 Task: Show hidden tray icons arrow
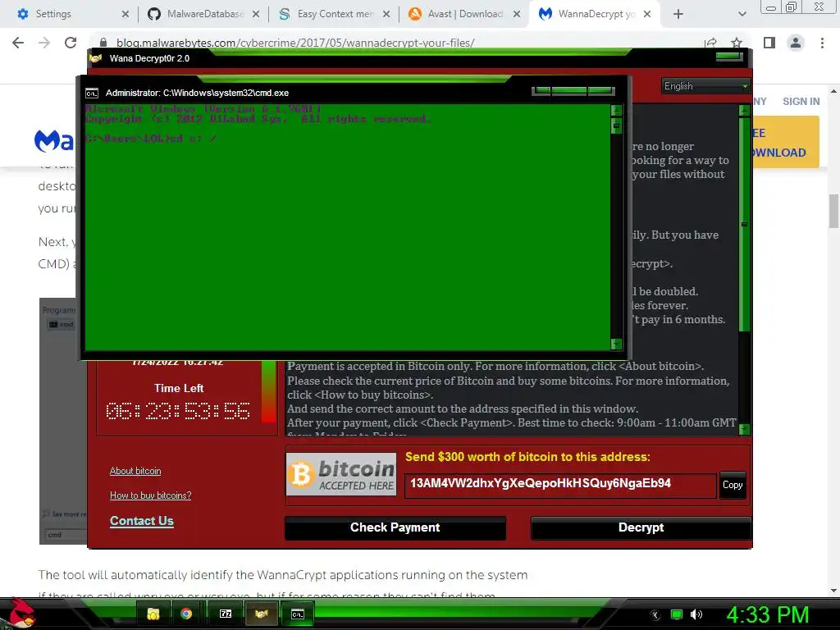coord(655,615)
